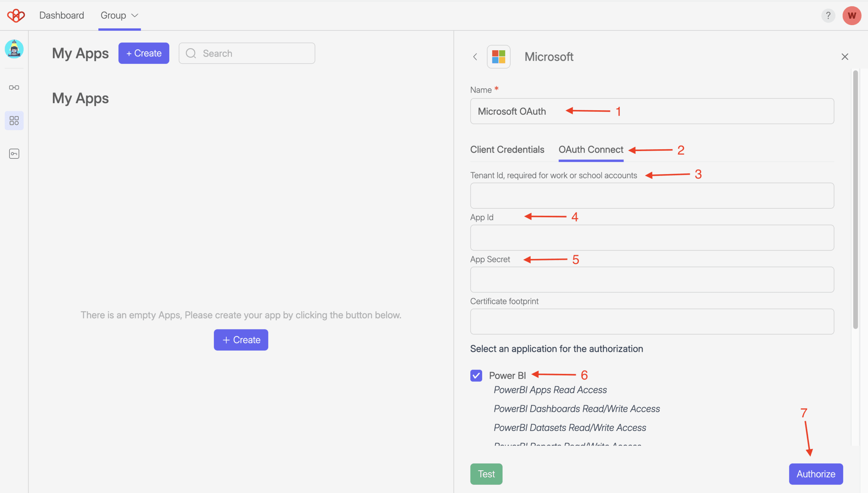868x493 pixels.
Task: Close the Microsoft panel with X
Action: [x=845, y=57]
